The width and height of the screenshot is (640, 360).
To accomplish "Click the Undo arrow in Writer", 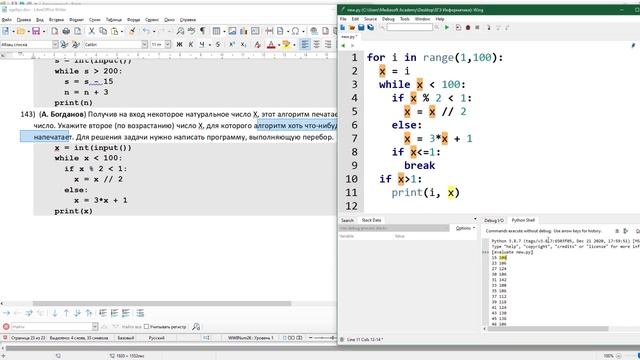I will (x=146, y=31).
